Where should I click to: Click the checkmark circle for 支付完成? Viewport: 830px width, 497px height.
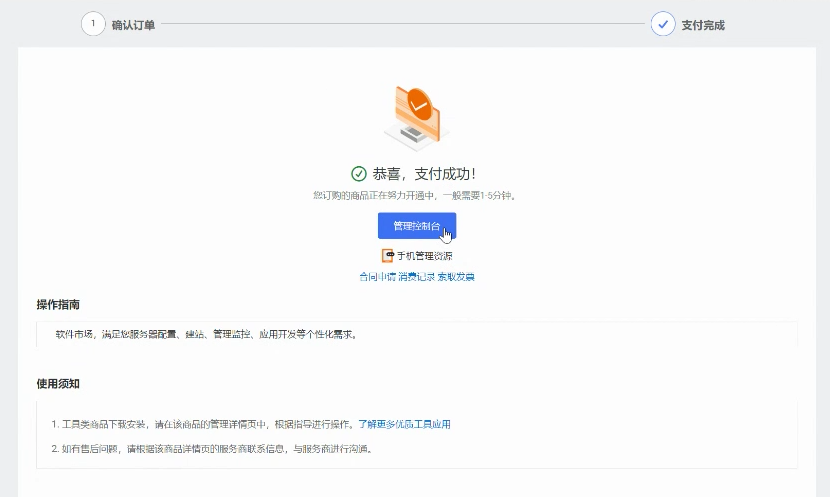(663, 24)
